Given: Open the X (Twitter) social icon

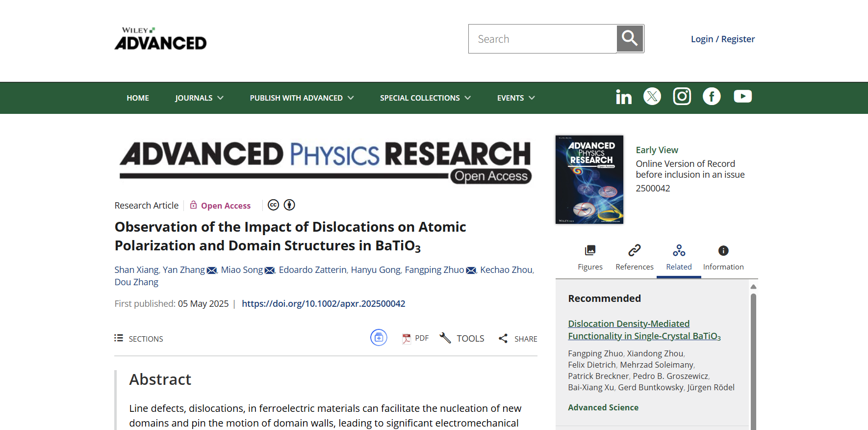Looking at the screenshot, I should pyautogui.click(x=652, y=96).
